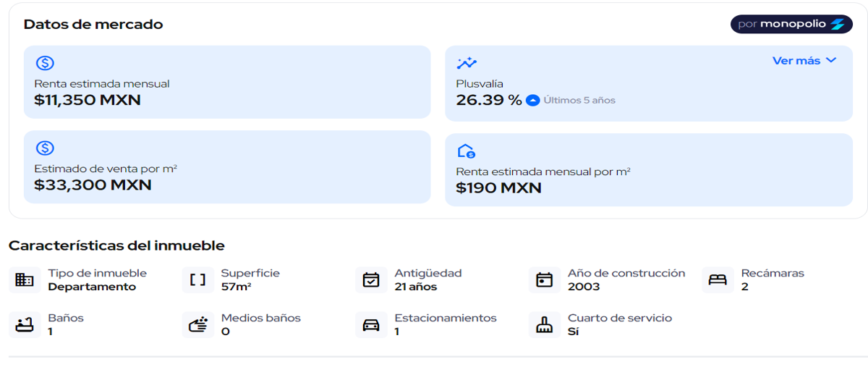868x367 pixels.
Task: Click the bed icon for Recámaras
Action: [x=718, y=280]
